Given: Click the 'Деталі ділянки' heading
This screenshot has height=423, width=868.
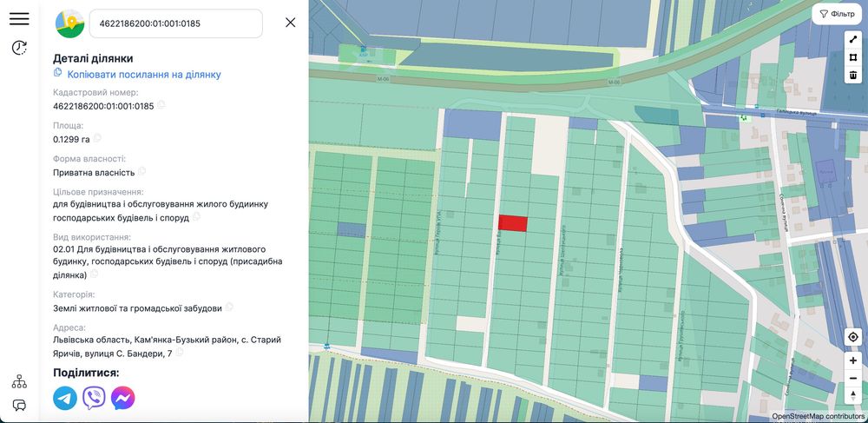Looking at the screenshot, I should [x=93, y=59].
